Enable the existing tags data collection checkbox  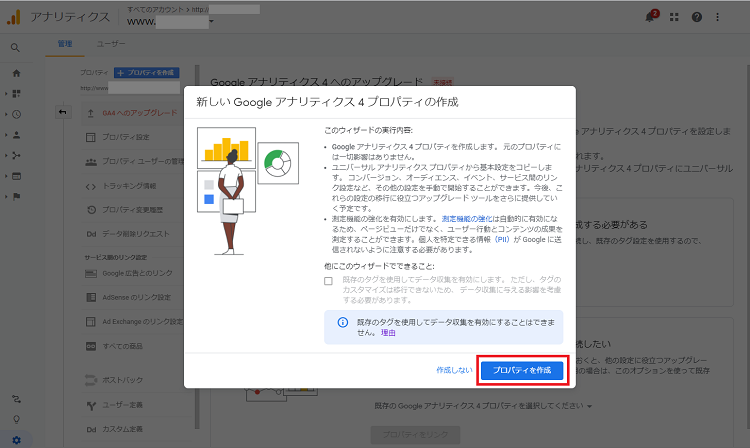328,281
